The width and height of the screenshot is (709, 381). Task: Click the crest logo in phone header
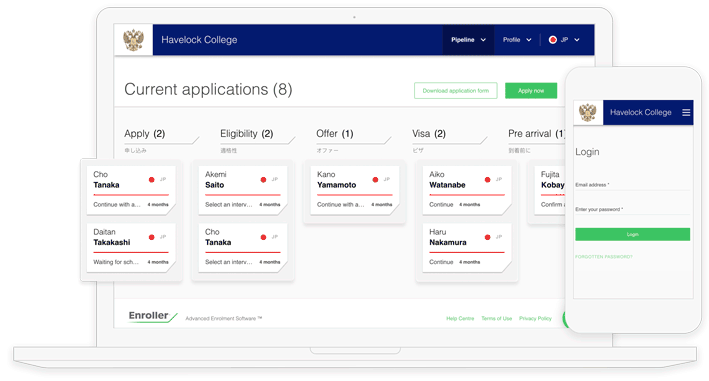[588, 112]
